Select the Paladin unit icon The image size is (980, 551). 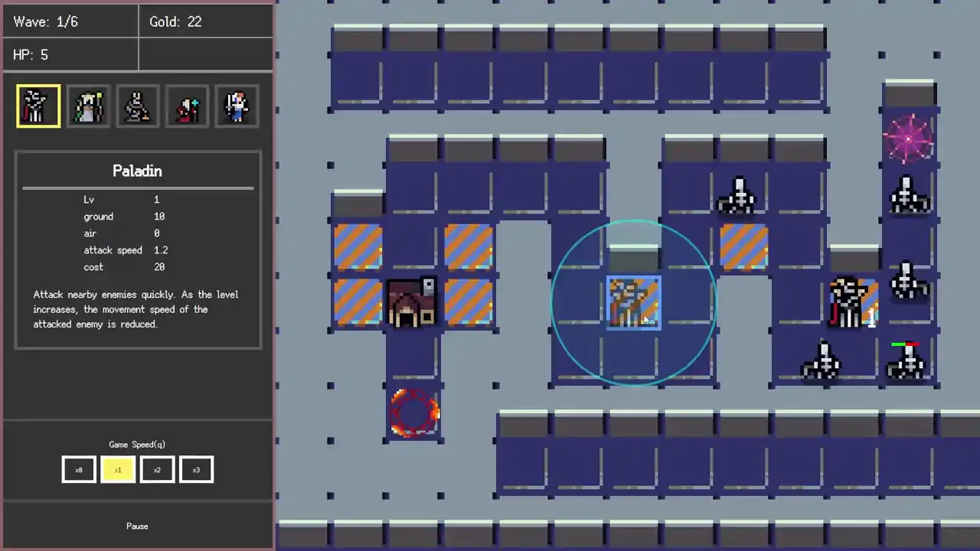pos(38,106)
